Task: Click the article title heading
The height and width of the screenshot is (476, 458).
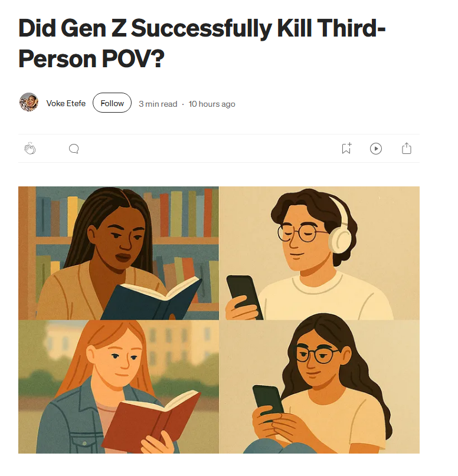Action: tap(202, 43)
